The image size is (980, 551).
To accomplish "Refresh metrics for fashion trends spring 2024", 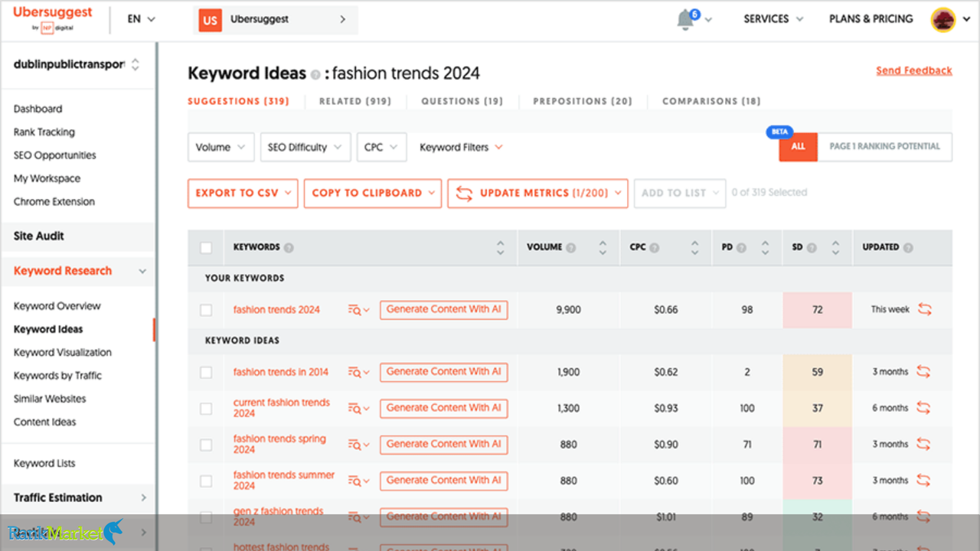I will [x=923, y=444].
